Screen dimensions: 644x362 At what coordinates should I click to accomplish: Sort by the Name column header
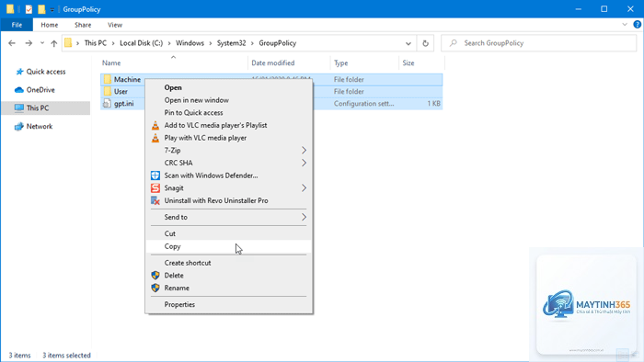pos(111,63)
